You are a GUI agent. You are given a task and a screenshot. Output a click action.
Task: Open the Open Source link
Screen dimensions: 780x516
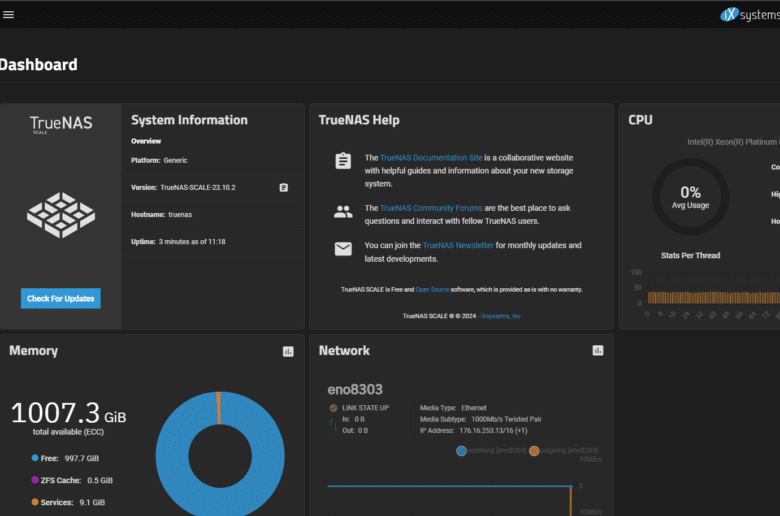click(x=432, y=290)
